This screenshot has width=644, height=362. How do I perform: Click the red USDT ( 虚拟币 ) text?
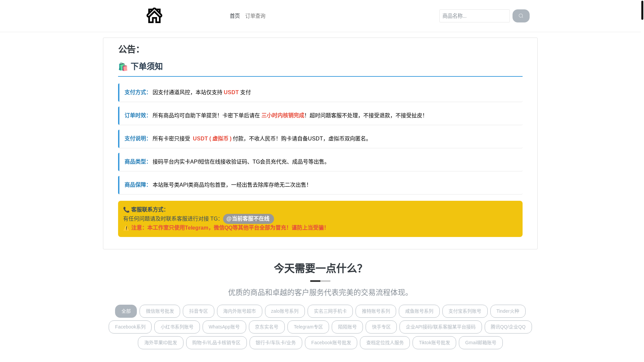tap(212, 138)
